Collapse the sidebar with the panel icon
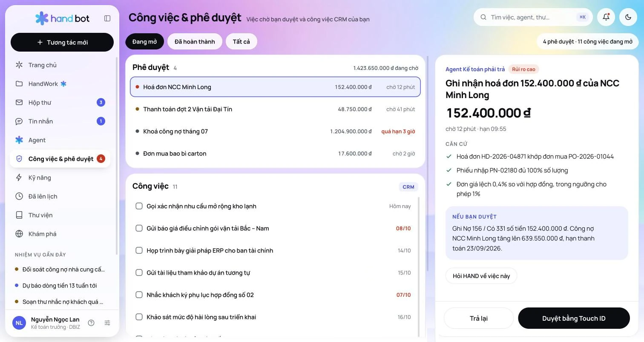Viewport: 644px width, 342px height. (107, 18)
